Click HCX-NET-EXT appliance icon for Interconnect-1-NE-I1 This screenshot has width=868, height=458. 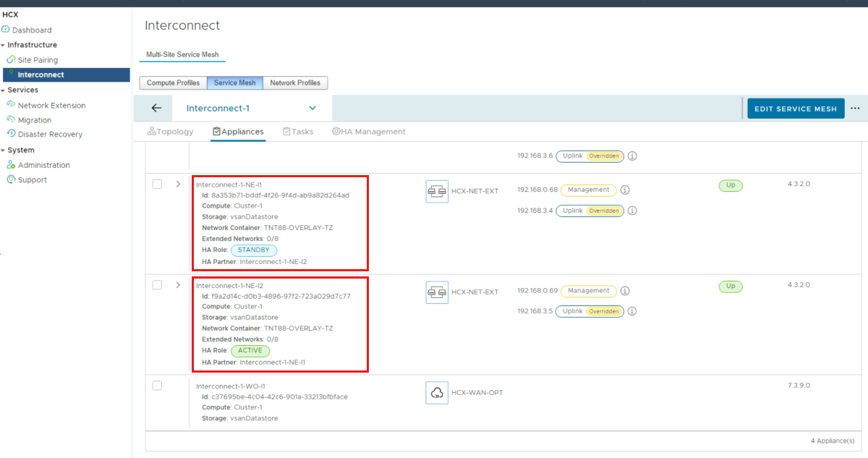(437, 191)
